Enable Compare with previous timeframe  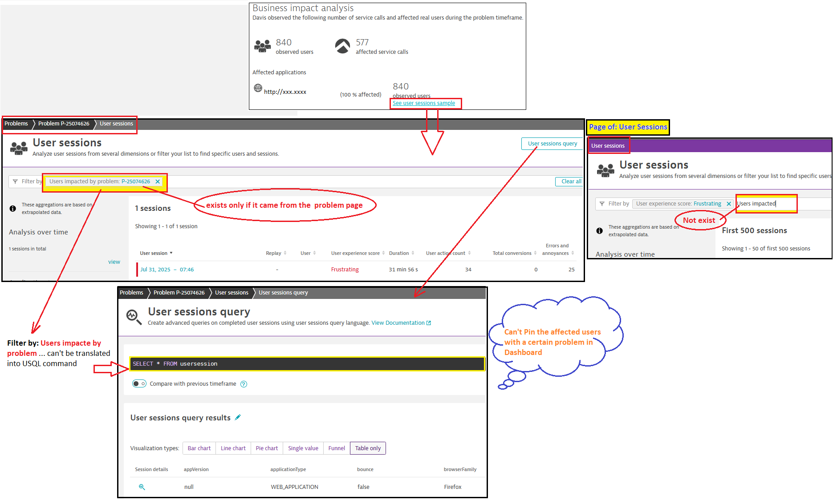click(139, 383)
